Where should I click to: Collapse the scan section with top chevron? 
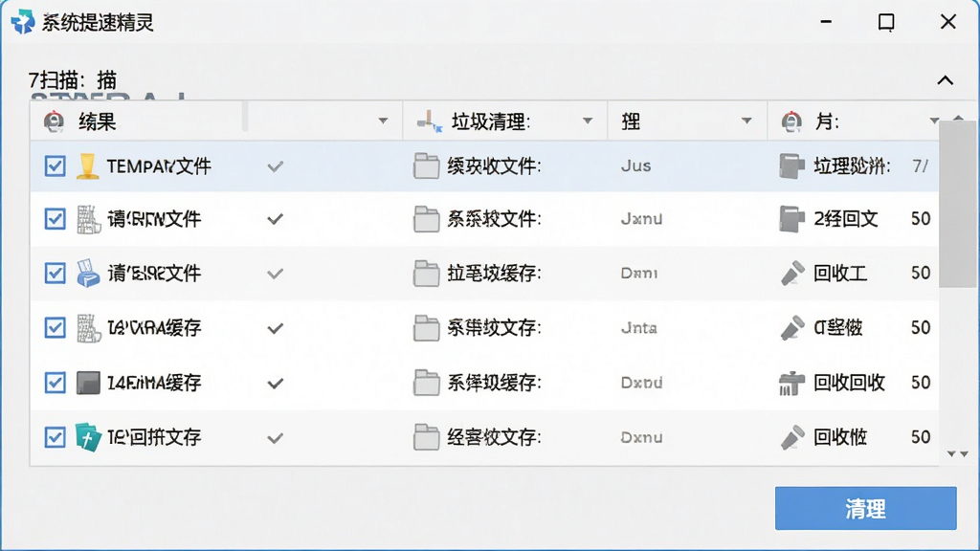tap(946, 80)
